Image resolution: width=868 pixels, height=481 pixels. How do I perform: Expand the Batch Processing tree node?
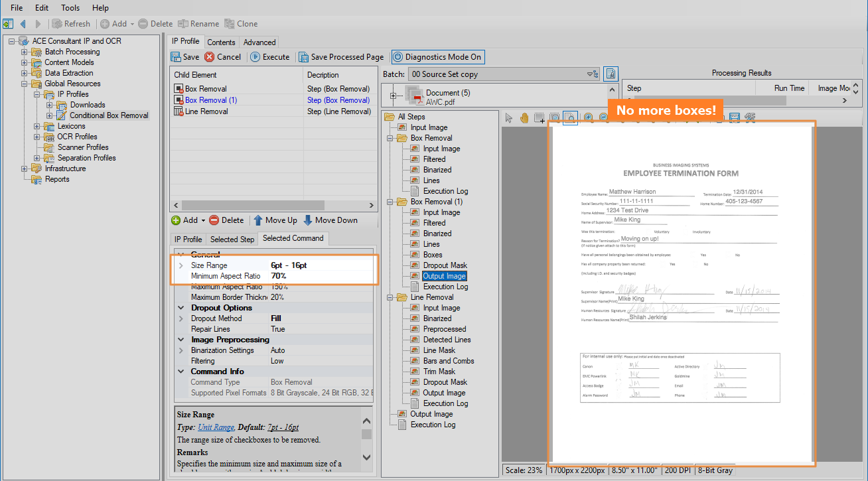(x=25, y=52)
